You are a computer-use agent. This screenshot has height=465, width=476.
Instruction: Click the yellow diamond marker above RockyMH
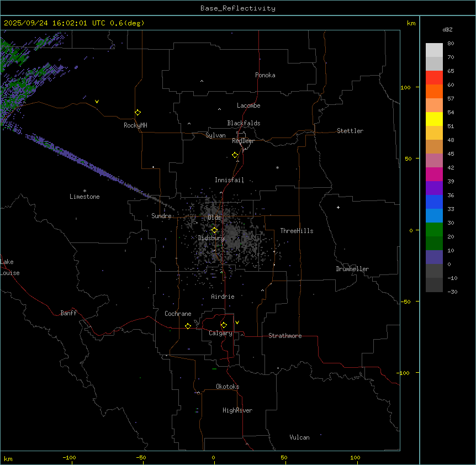[x=137, y=112]
